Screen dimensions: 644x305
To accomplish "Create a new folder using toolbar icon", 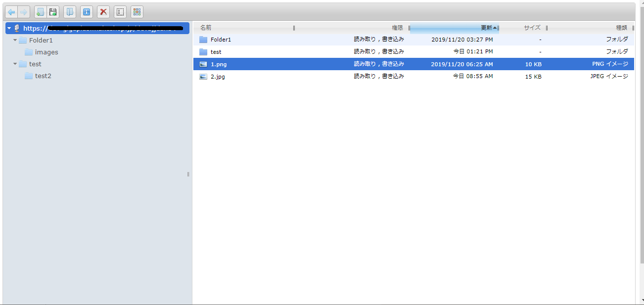I will click(x=40, y=12).
